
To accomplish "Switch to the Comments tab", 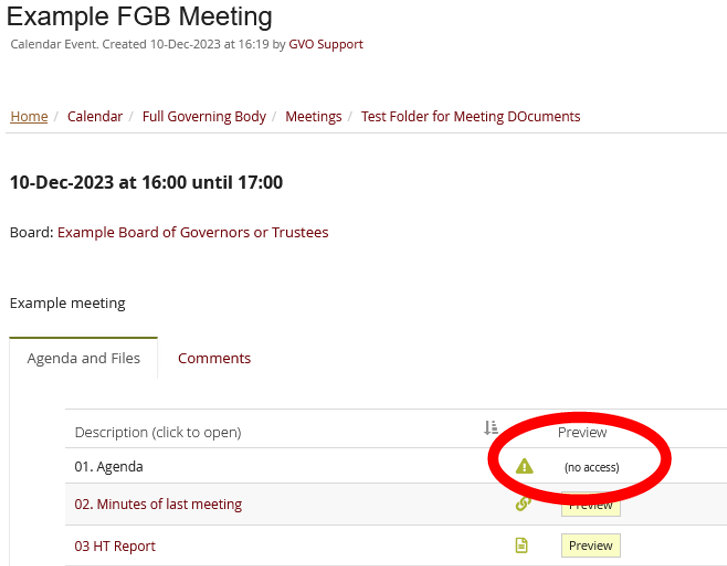I will click(x=214, y=358).
